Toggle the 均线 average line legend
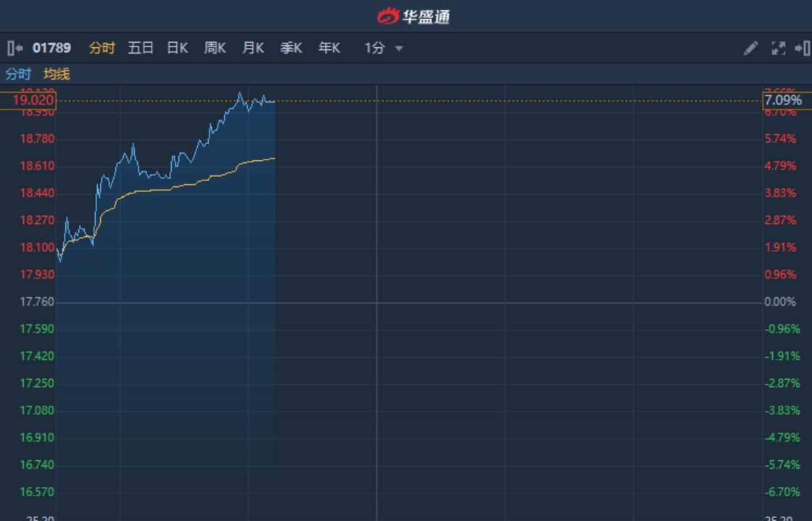The height and width of the screenshot is (521, 812). click(57, 74)
